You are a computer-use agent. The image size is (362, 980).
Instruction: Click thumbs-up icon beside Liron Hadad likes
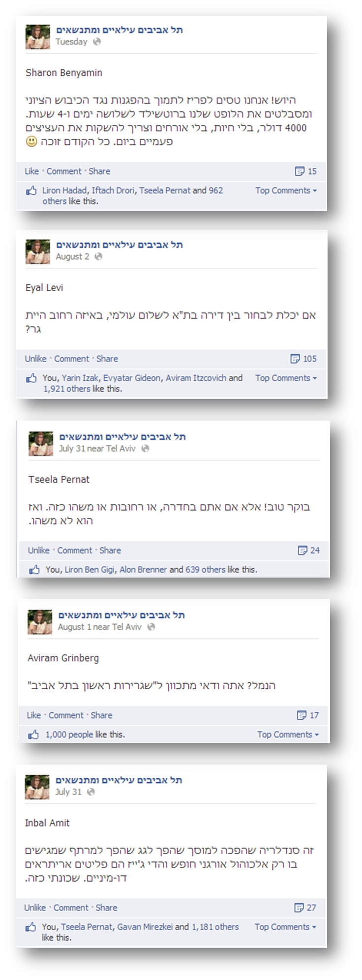(31, 190)
